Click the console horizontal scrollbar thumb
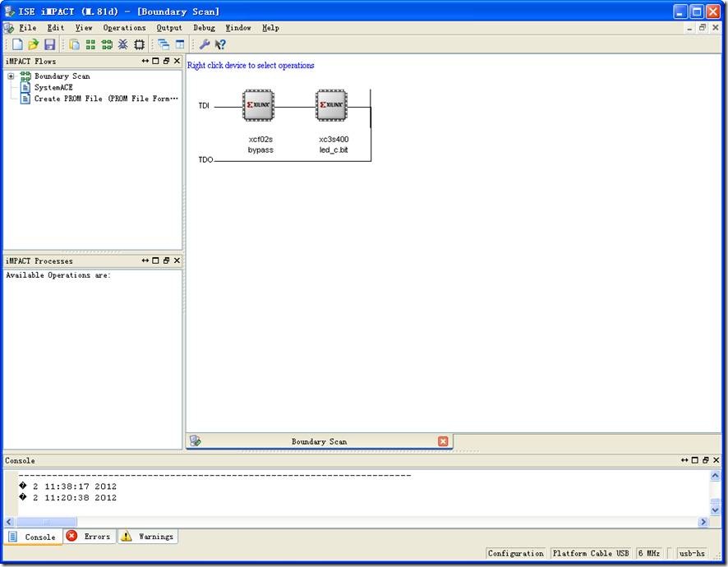The width and height of the screenshot is (728, 567). pos(47,522)
